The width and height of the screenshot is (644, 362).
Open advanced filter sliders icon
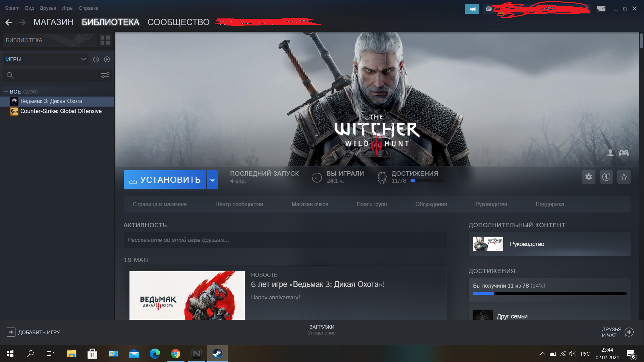point(105,75)
